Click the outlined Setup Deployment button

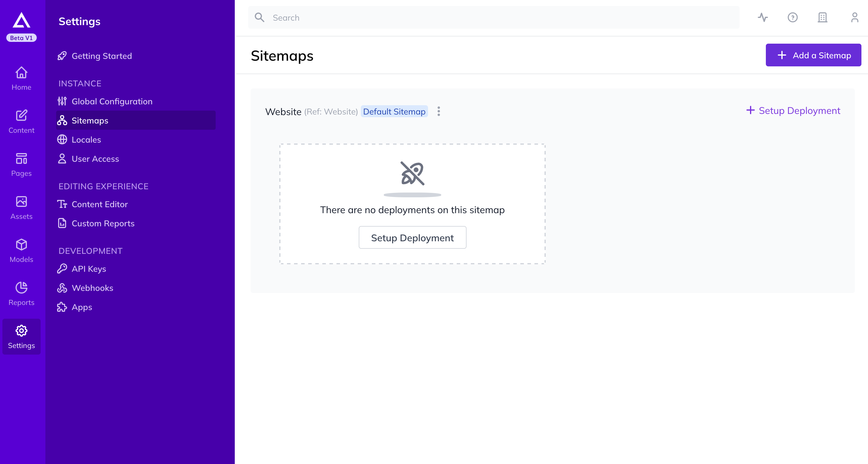(412, 237)
